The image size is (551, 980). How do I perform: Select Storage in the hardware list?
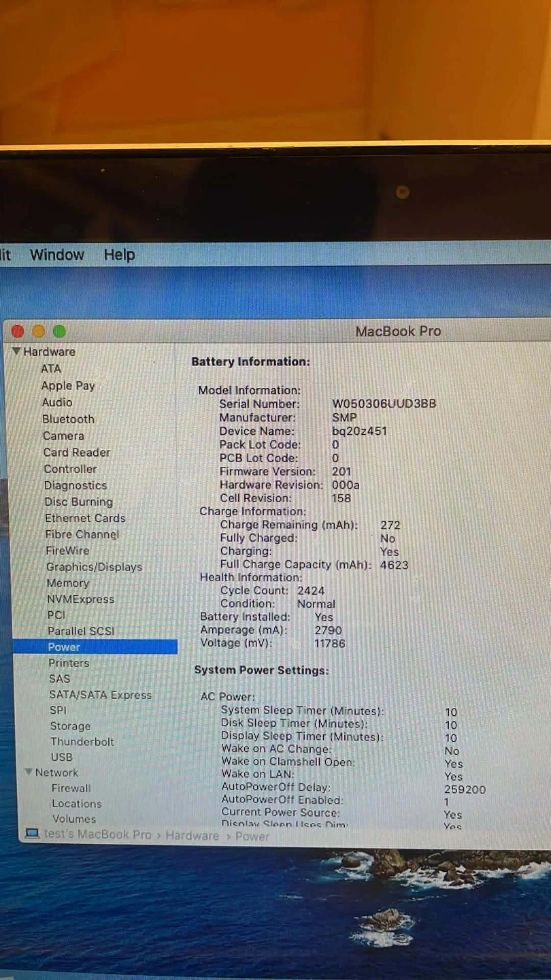(70, 726)
